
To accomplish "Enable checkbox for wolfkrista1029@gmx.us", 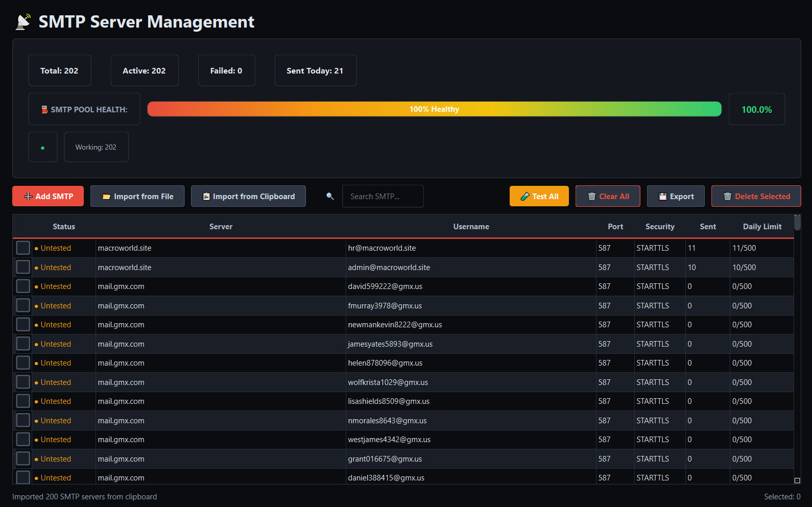I will 23,382.
